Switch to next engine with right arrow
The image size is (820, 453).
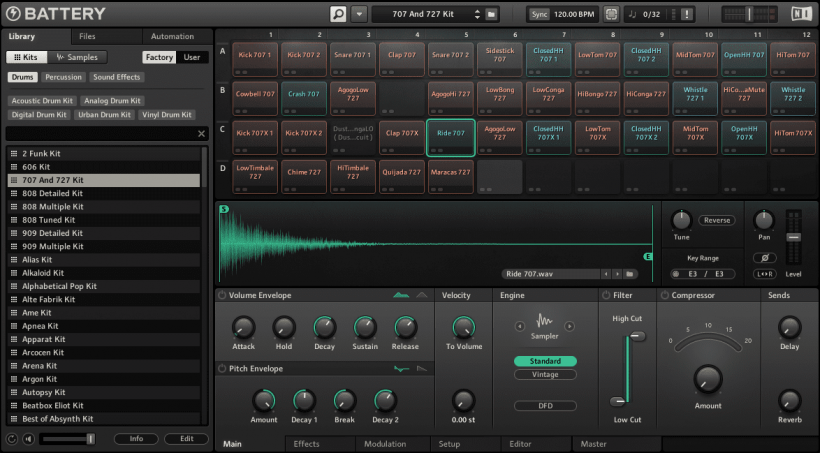point(569,326)
